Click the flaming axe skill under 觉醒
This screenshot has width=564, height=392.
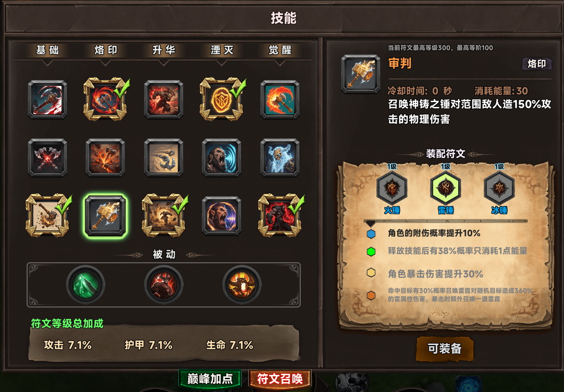(x=280, y=99)
